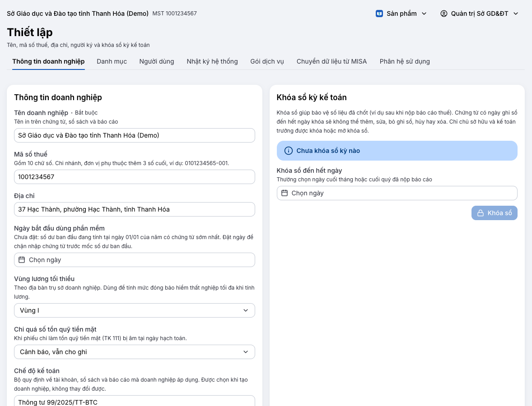Image resolution: width=532 pixels, height=406 pixels.
Task: Click the organization name in the top header
Action: [x=78, y=14]
